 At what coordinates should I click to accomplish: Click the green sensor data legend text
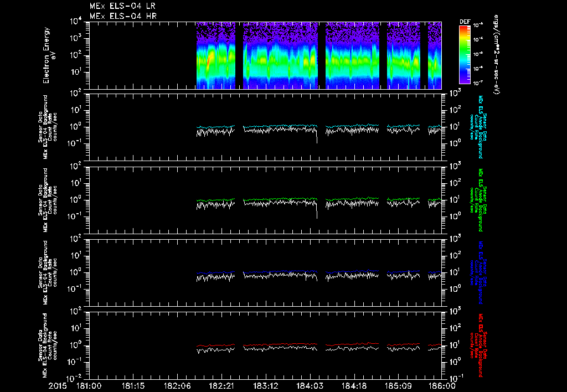(481, 199)
